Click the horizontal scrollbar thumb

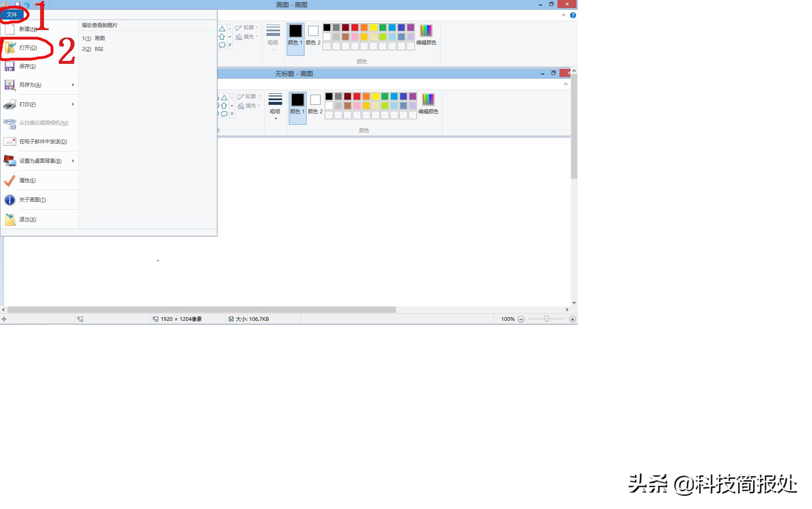pos(201,310)
